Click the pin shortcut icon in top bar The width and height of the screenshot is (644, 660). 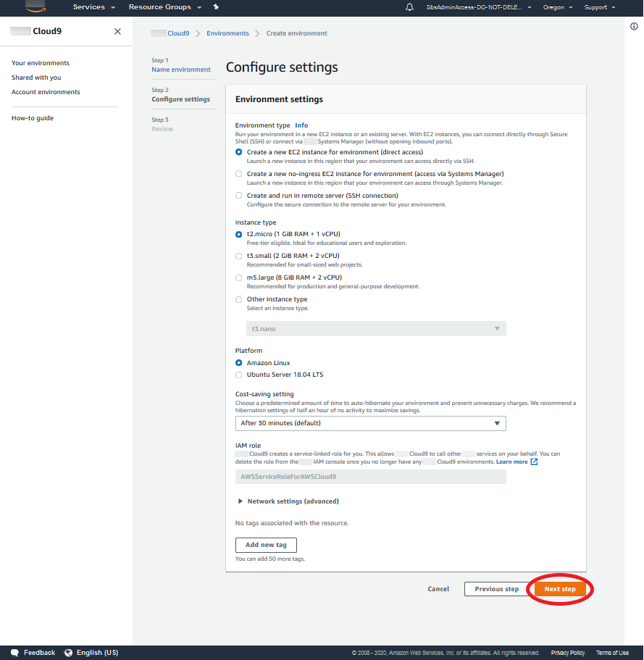point(216,7)
